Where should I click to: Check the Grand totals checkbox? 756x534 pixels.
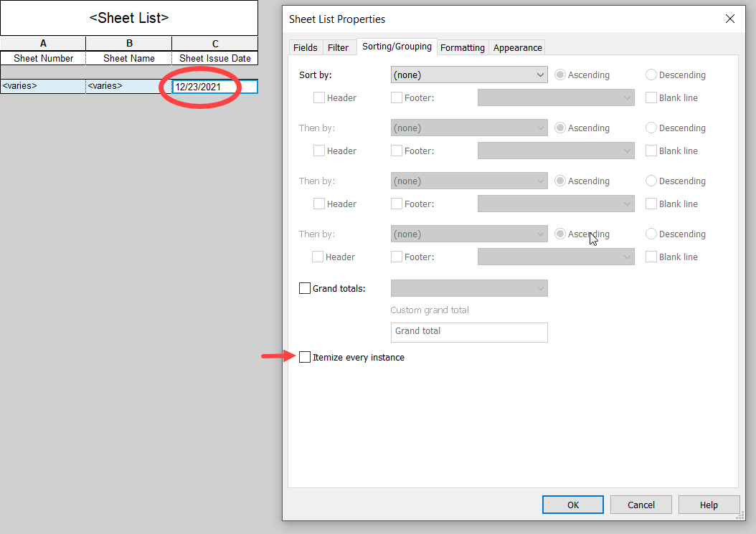(x=304, y=288)
